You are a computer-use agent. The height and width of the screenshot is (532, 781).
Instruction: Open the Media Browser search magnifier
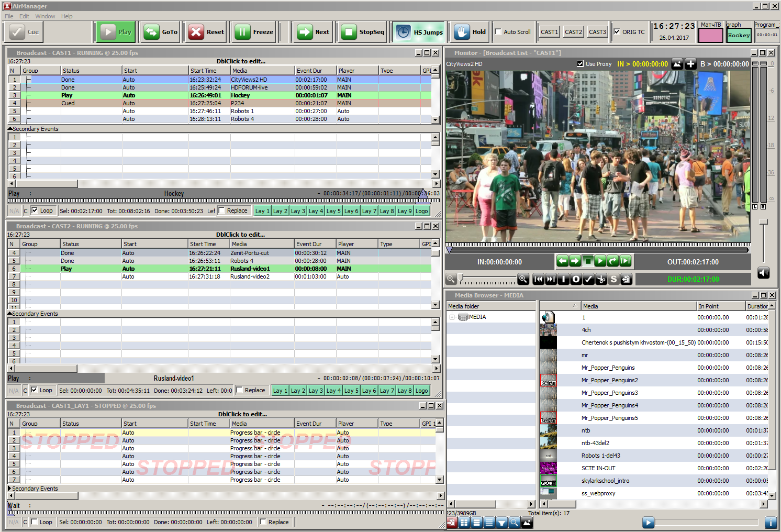pos(514,522)
